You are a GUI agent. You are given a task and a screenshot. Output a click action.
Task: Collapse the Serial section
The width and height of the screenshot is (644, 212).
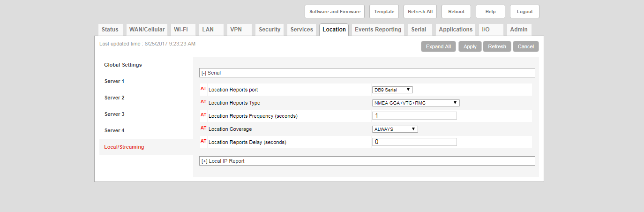pos(367,73)
